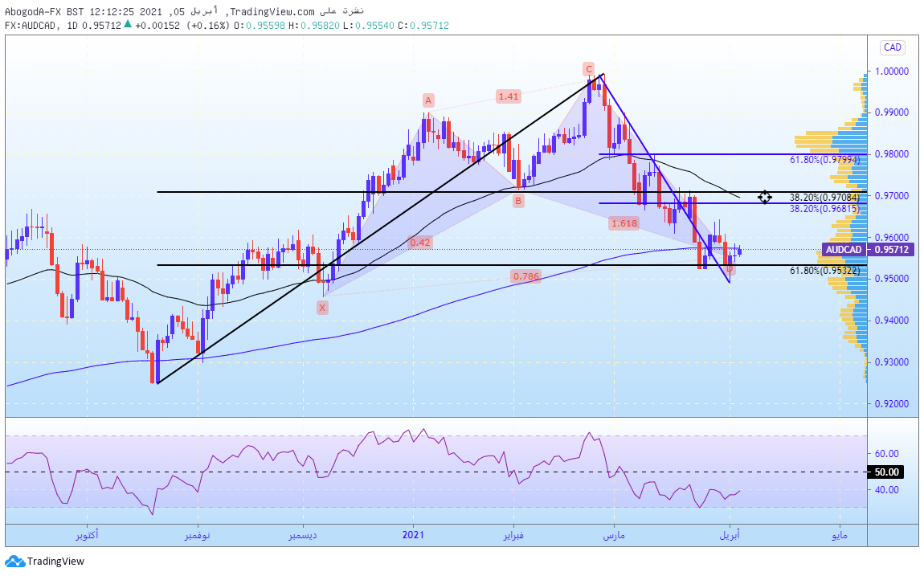The height and width of the screenshot is (576, 924).
Task: Select harmonic pattern point C label
Action: click(589, 69)
